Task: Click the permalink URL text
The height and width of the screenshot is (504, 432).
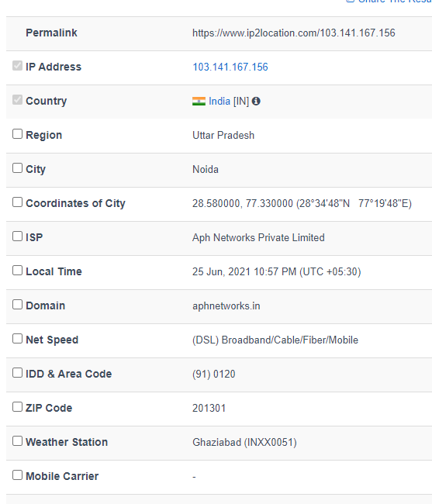Action: coord(294,33)
